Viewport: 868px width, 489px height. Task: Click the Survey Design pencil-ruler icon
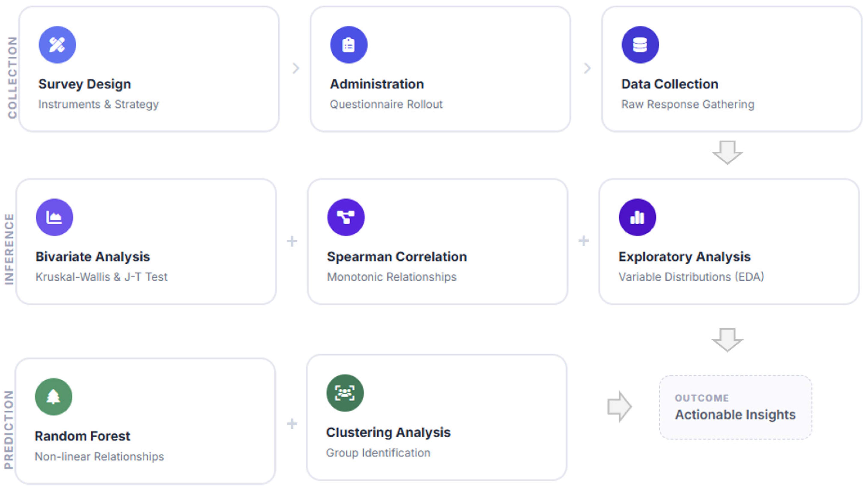click(x=57, y=45)
